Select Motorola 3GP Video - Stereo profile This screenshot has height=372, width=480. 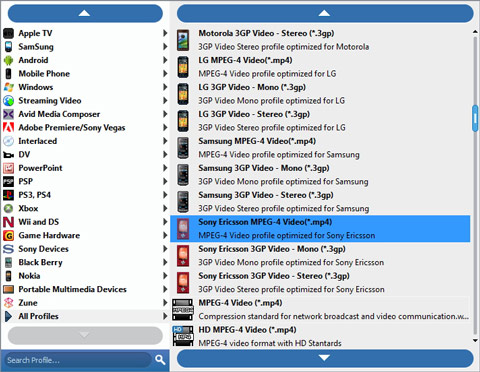click(x=320, y=40)
